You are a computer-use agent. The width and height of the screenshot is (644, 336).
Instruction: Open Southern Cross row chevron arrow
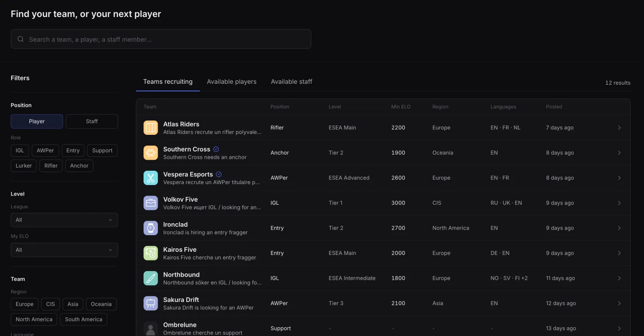pyautogui.click(x=619, y=153)
